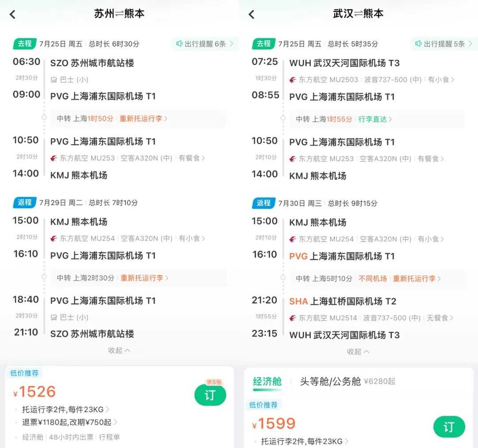Click the China Eastern logo beside the right MU254 flight
Screen dimensions: 478x448
[293, 237]
